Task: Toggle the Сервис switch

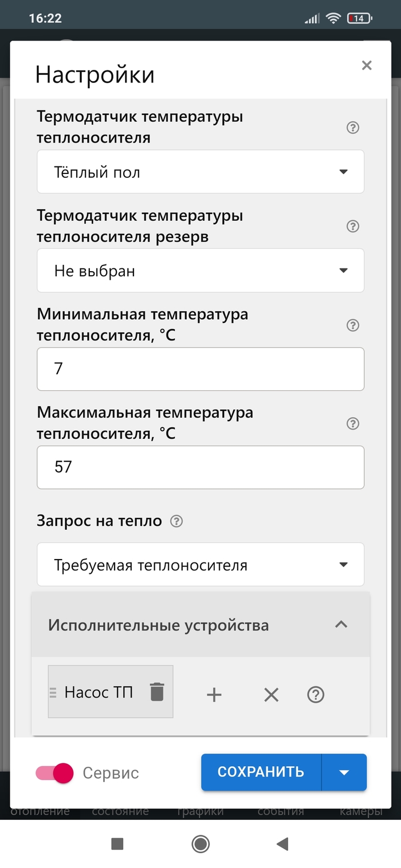Action: click(56, 773)
